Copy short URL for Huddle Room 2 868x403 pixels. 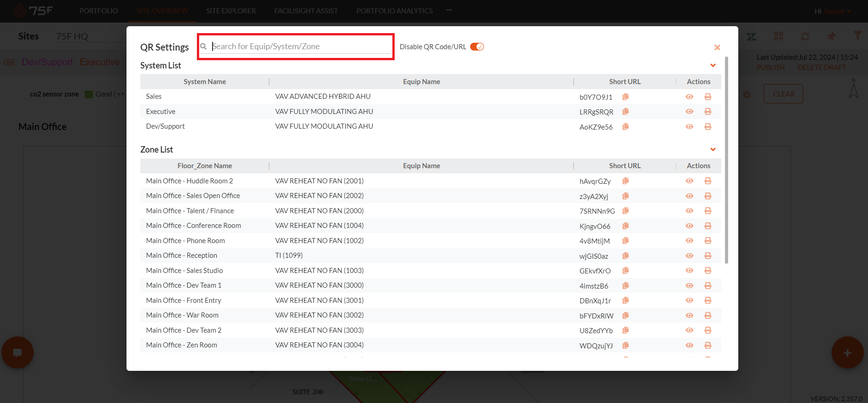coord(626,181)
